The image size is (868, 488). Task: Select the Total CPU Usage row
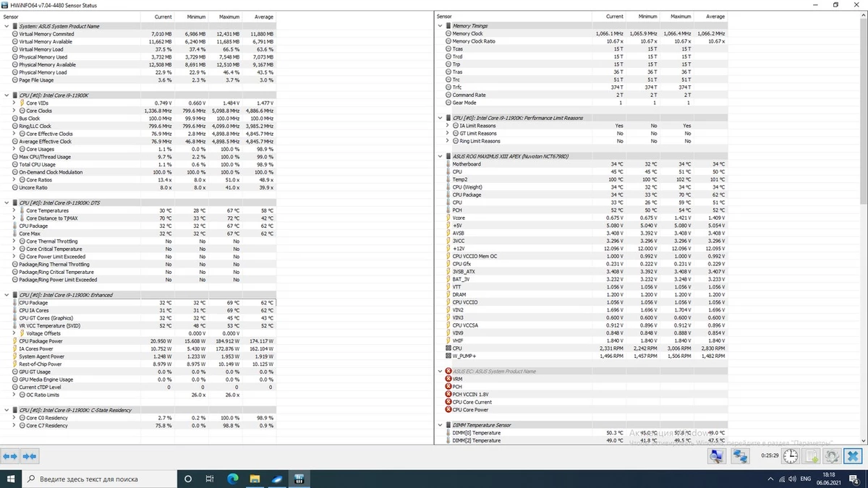click(141, 165)
